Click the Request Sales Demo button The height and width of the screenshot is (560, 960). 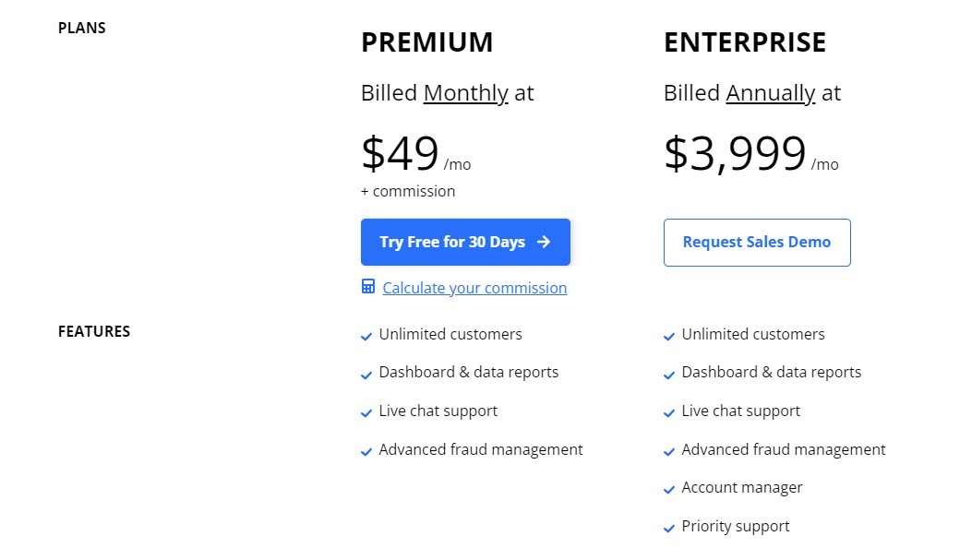coord(757,243)
